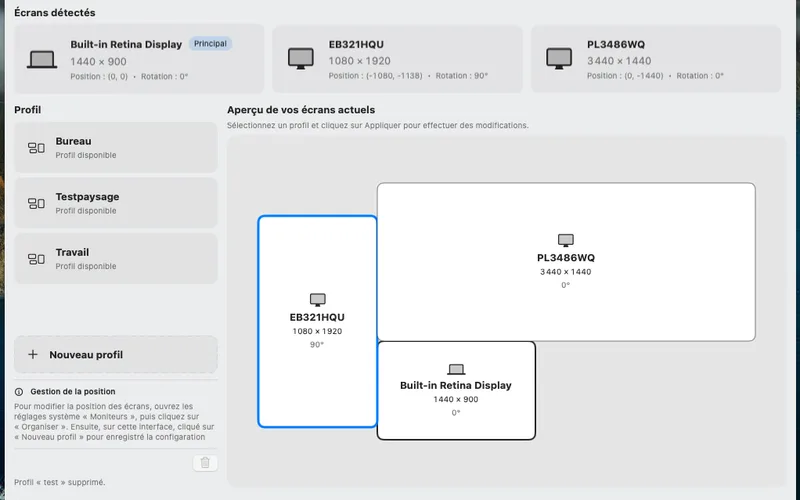The width and height of the screenshot is (800, 500).
Task: Click monitor icon inside the EB321HQU preview rectangle
Action: [x=317, y=299]
